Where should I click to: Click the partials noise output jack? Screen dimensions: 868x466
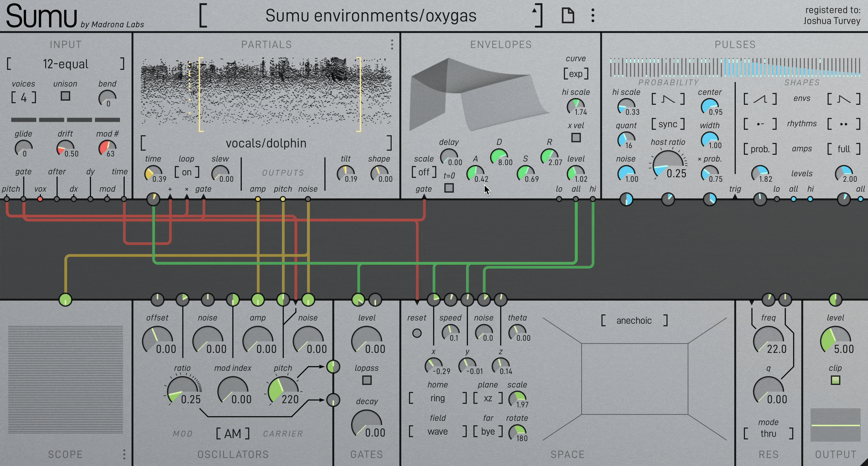(308, 199)
